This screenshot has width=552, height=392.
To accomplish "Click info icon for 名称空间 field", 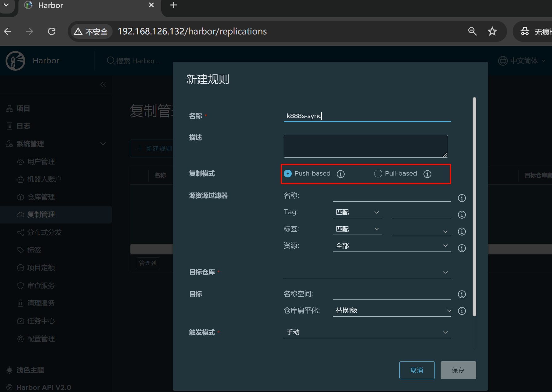I will point(462,294).
